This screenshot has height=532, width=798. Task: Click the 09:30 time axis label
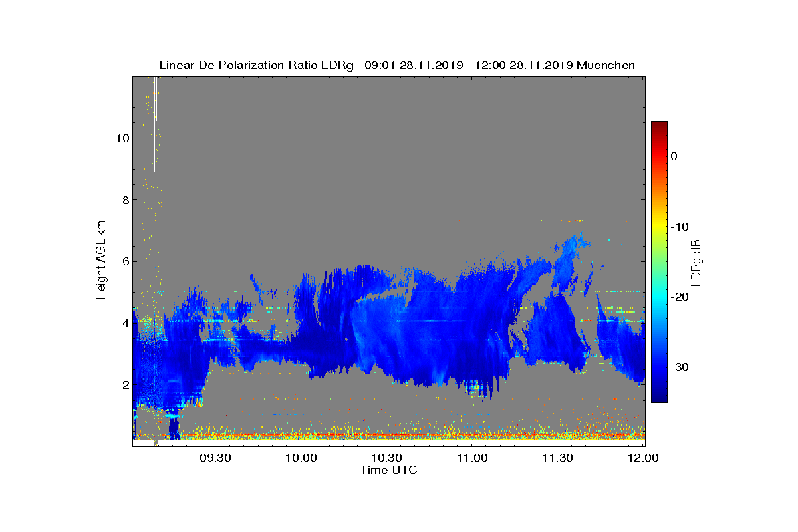[x=215, y=458]
